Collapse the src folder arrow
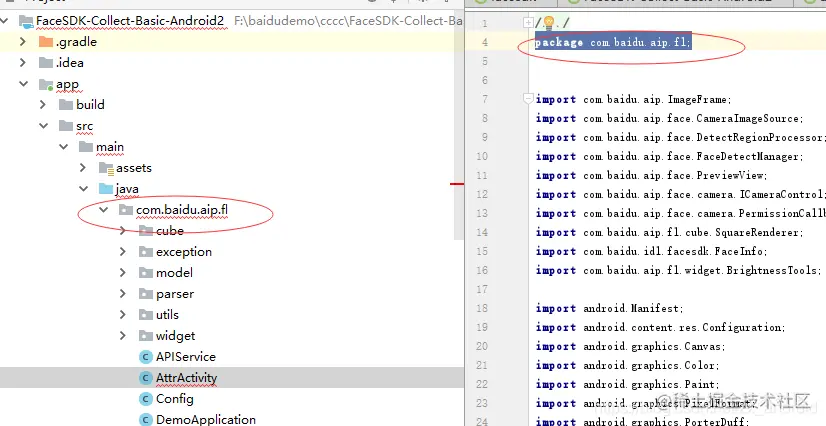This screenshot has height=426, width=826. 43,125
